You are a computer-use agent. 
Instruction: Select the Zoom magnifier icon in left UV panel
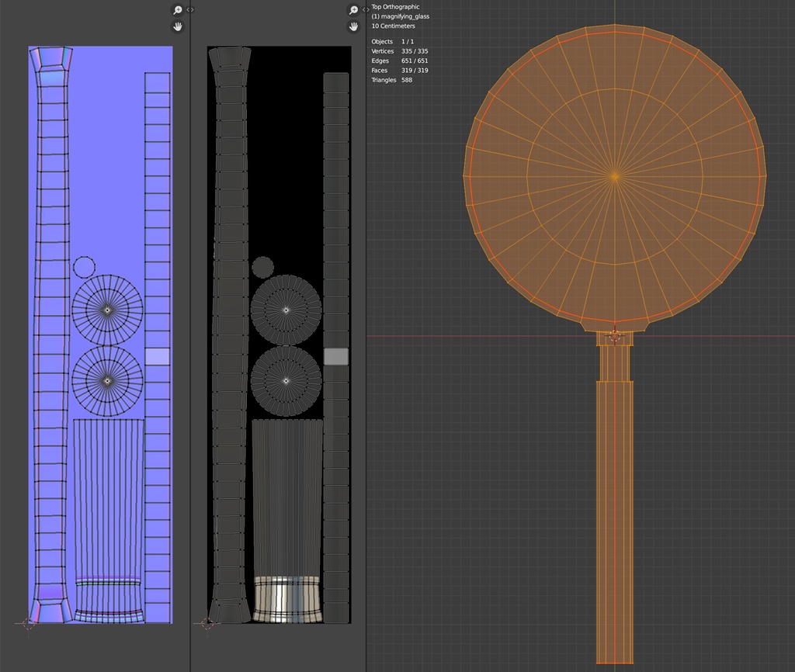[177, 9]
